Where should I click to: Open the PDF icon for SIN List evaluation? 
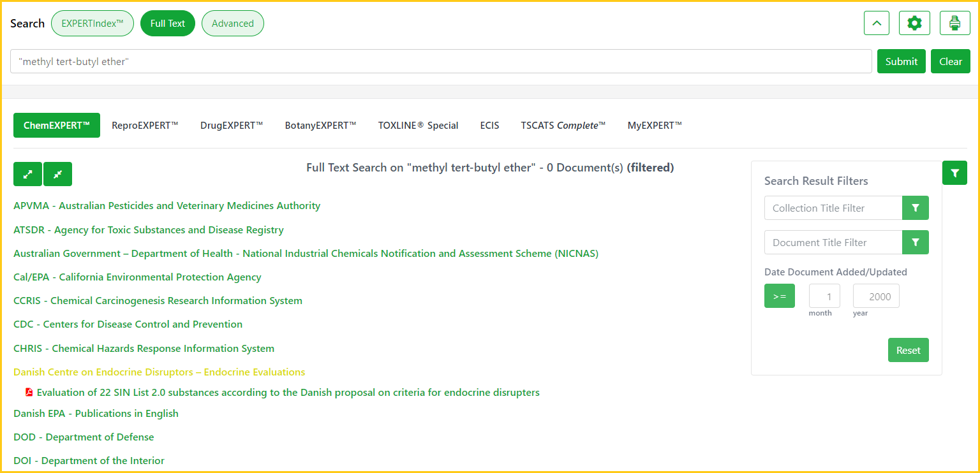click(x=29, y=393)
